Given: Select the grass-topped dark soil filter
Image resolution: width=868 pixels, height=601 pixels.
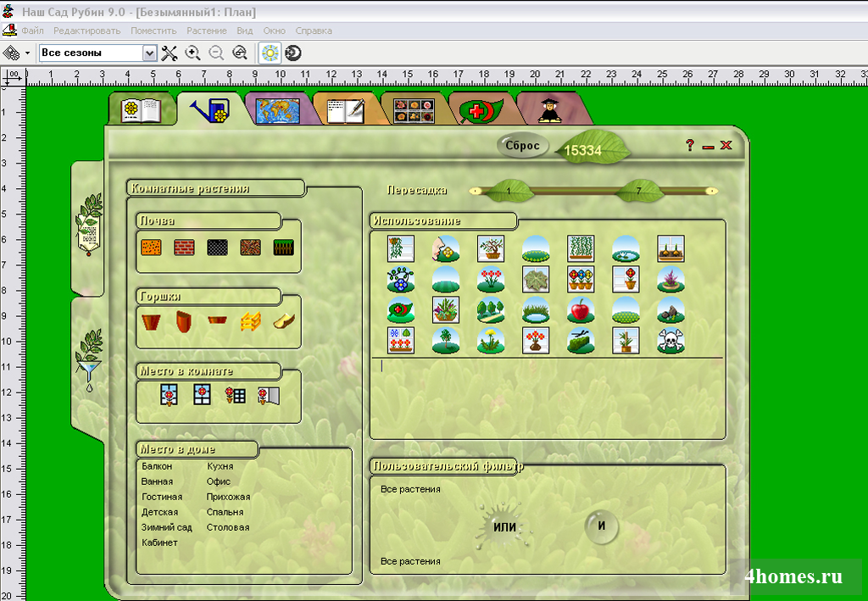Looking at the screenshot, I should (284, 247).
